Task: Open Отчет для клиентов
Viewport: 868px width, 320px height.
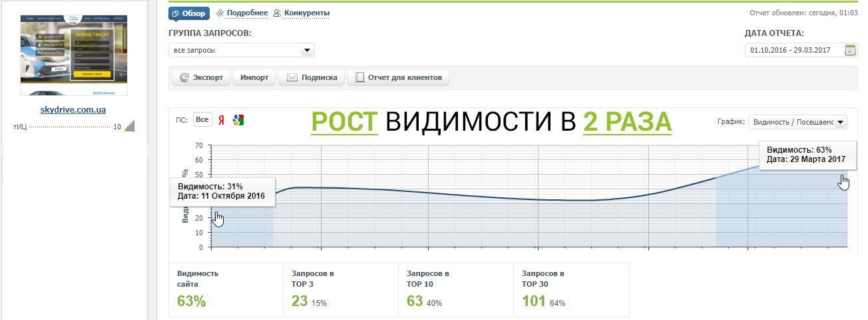Action: click(x=399, y=78)
